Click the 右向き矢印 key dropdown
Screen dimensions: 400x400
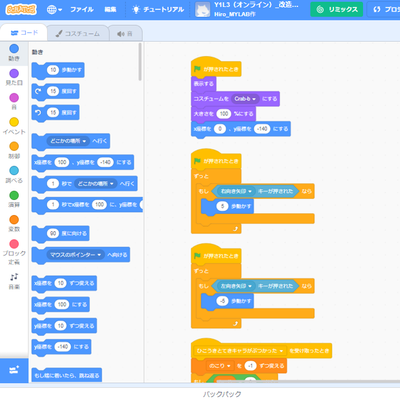(x=236, y=191)
